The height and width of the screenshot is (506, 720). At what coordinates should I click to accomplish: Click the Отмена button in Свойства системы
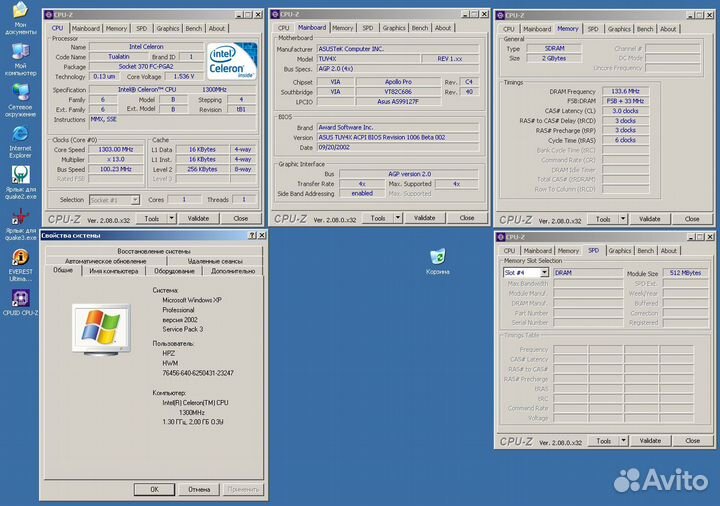point(198,489)
